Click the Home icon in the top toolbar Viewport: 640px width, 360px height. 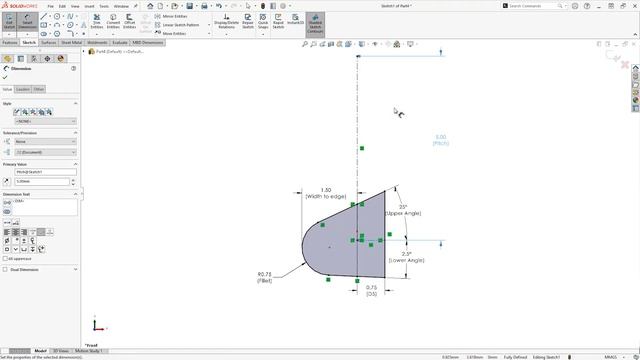[x=150, y=6]
